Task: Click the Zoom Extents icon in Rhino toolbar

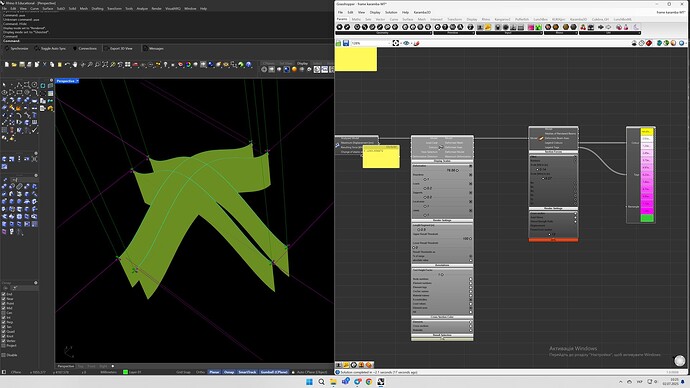Action: point(105,65)
